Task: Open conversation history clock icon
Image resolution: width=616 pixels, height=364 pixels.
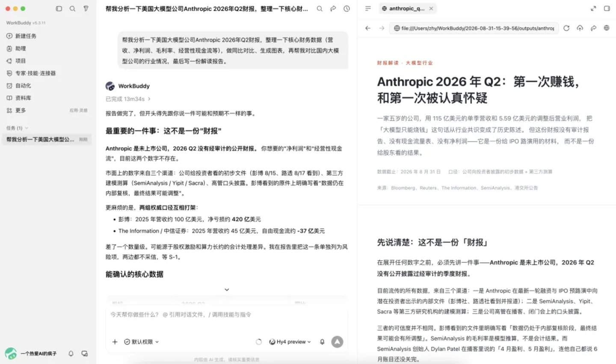Action: coord(346,9)
